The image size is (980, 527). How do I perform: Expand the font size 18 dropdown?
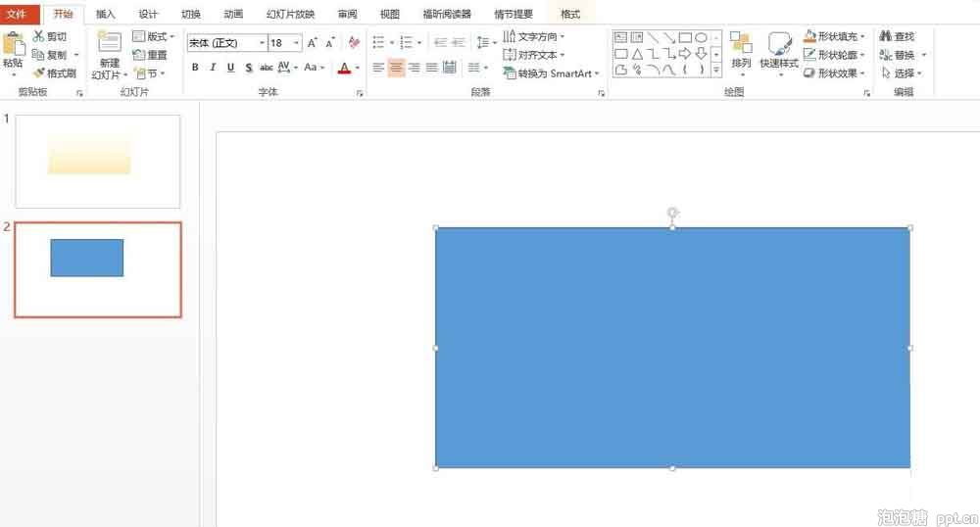click(x=297, y=43)
